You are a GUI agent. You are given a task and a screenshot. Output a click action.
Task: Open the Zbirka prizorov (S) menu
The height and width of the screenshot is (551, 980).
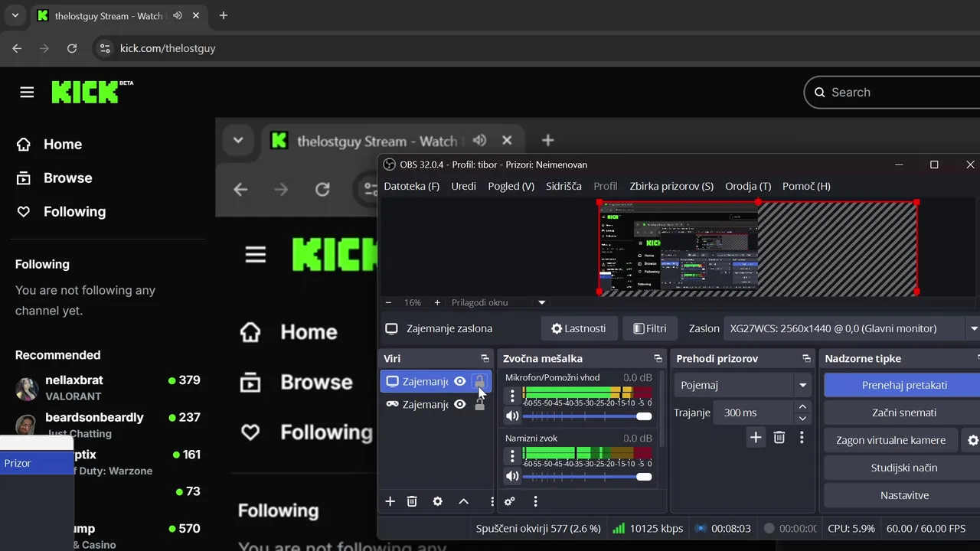(x=671, y=186)
